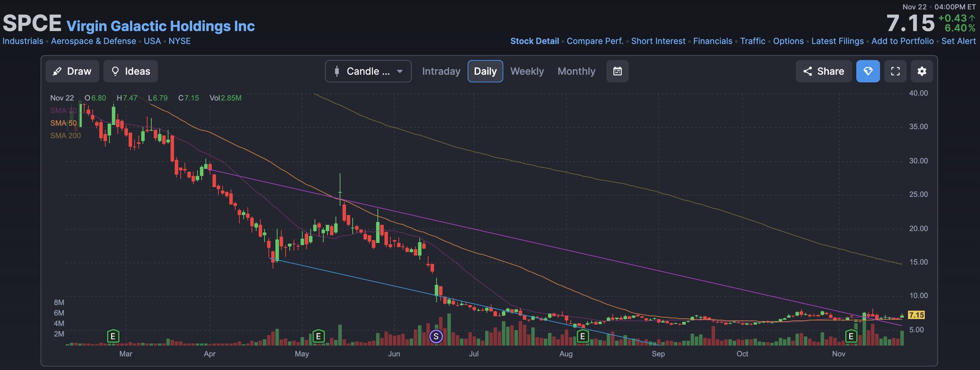Click the earnings E marker in May
This screenshot has width=980, height=370.
point(318,336)
